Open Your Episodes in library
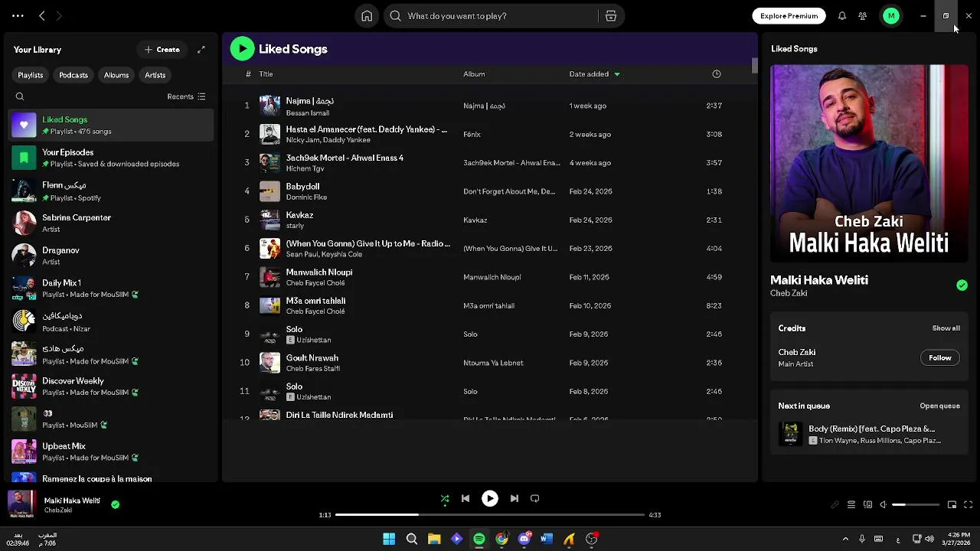This screenshot has height=551, width=980. [111, 158]
